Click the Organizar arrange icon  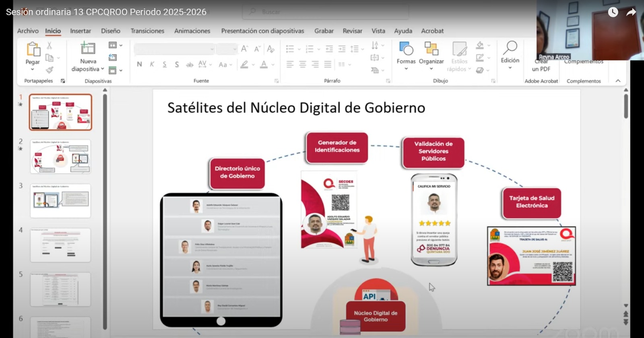431,49
